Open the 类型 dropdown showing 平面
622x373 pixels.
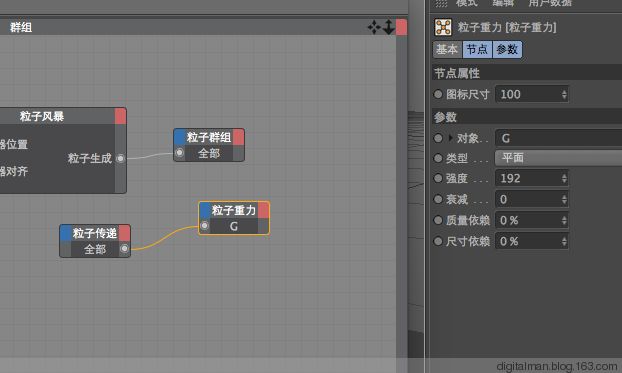558,158
